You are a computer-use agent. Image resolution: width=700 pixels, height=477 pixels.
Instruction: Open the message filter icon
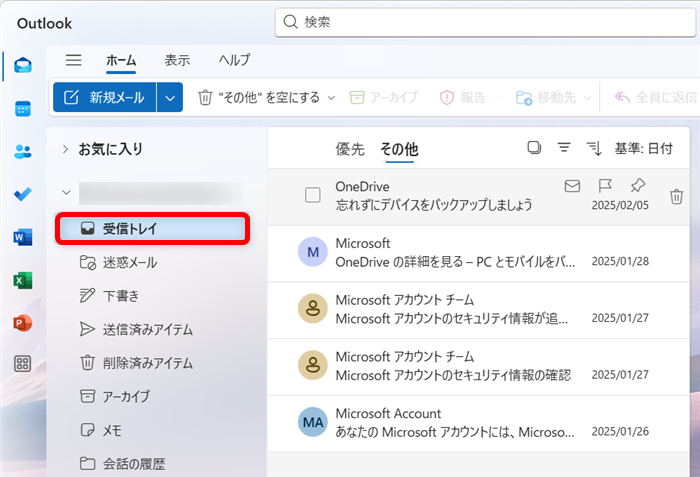click(564, 148)
